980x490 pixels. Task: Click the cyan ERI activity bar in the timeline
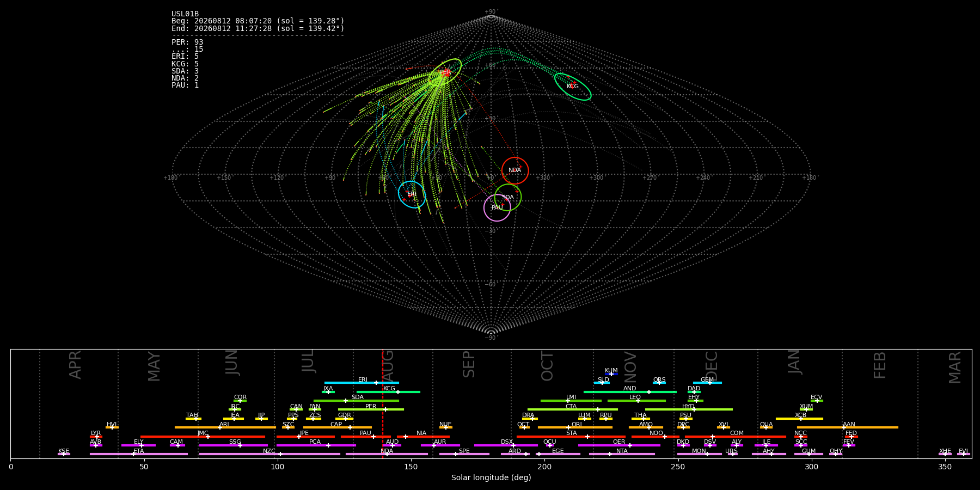(362, 383)
